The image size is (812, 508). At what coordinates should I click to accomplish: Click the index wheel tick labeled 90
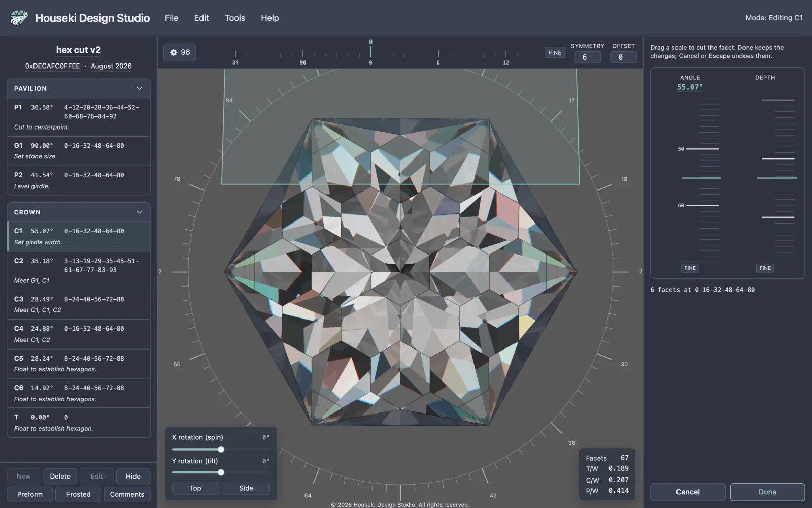[303, 57]
